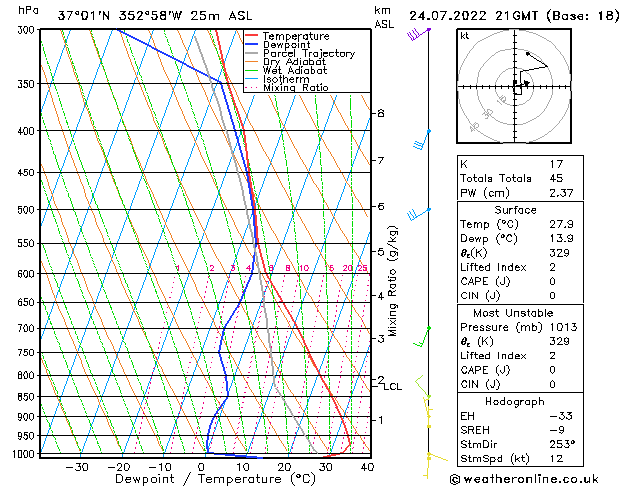Click the Pressure (mb) value 1013

pos(564,327)
